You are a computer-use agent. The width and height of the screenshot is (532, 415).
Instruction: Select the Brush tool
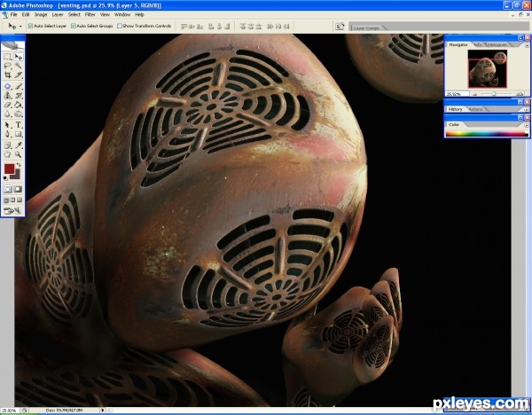click(x=19, y=86)
